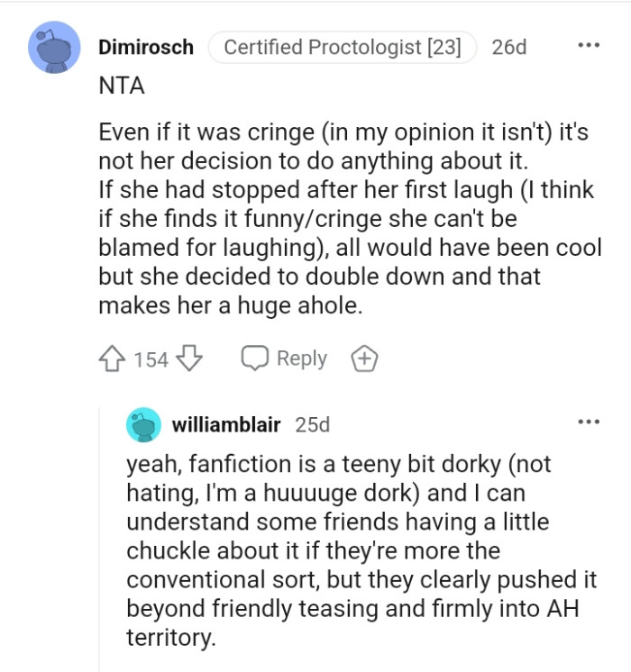
Task: Click williamblair's teal avatar
Action: 143,425
